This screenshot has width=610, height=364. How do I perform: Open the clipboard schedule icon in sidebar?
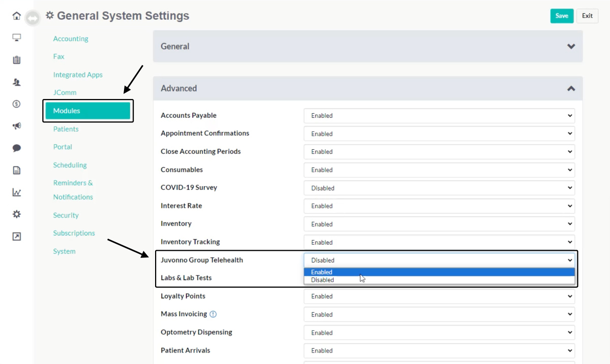(x=17, y=60)
